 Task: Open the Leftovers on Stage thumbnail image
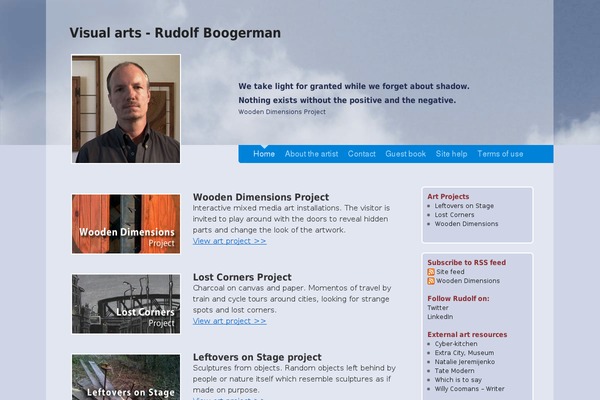(x=126, y=377)
